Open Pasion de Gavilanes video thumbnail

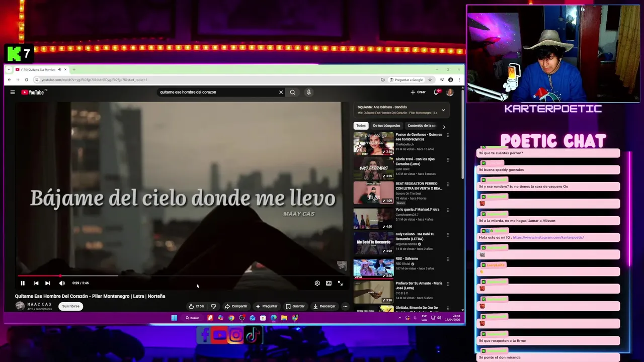click(373, 143)
